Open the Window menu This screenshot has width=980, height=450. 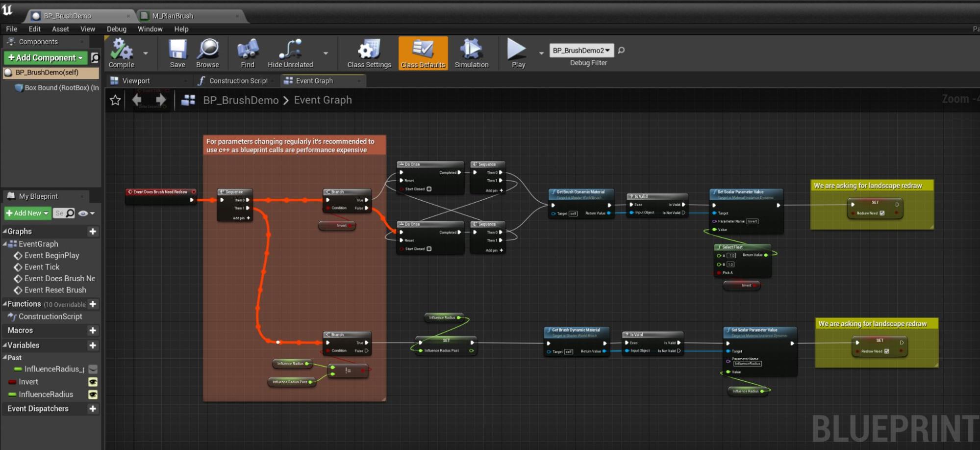(x=150, y=29)
